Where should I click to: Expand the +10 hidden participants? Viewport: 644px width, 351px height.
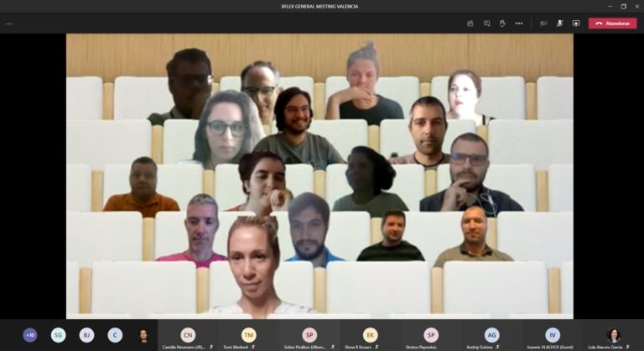click(30, 335)
